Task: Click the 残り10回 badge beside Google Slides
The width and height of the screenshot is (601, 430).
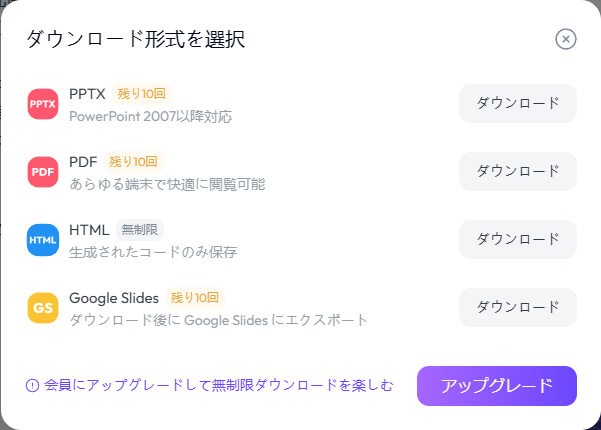Action: (x=194, y=298)
